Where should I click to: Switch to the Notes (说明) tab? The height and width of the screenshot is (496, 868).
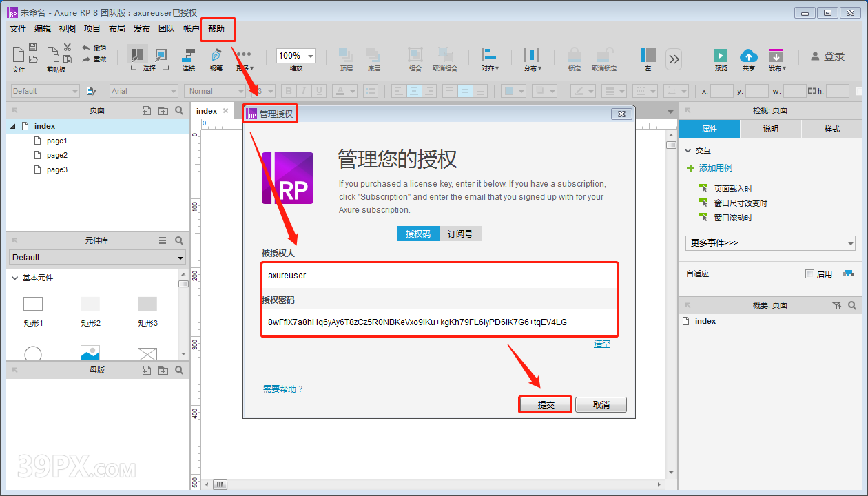(x=771, y=129)
